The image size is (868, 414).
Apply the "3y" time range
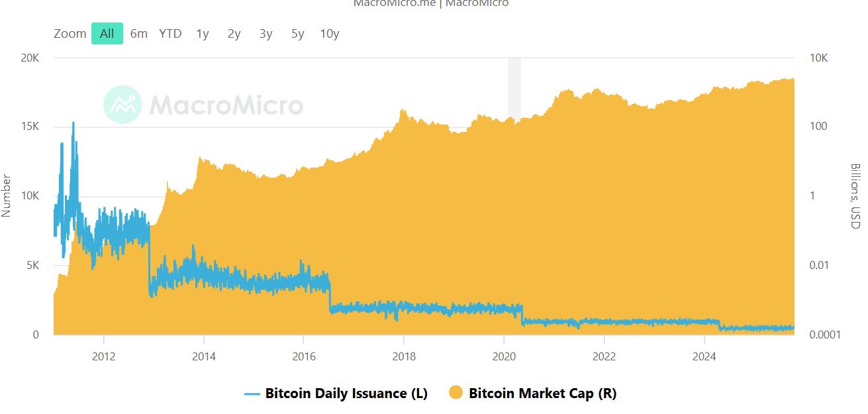pyautogui.click(x=265, y=33)
